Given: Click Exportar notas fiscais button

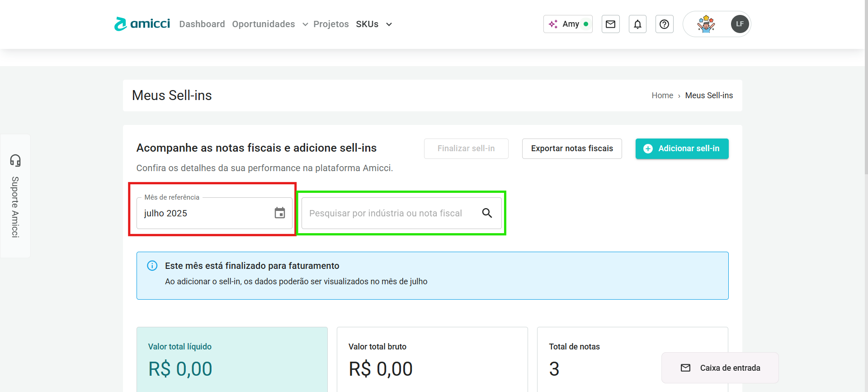Looking at the screenshot, I should point(572,148).
